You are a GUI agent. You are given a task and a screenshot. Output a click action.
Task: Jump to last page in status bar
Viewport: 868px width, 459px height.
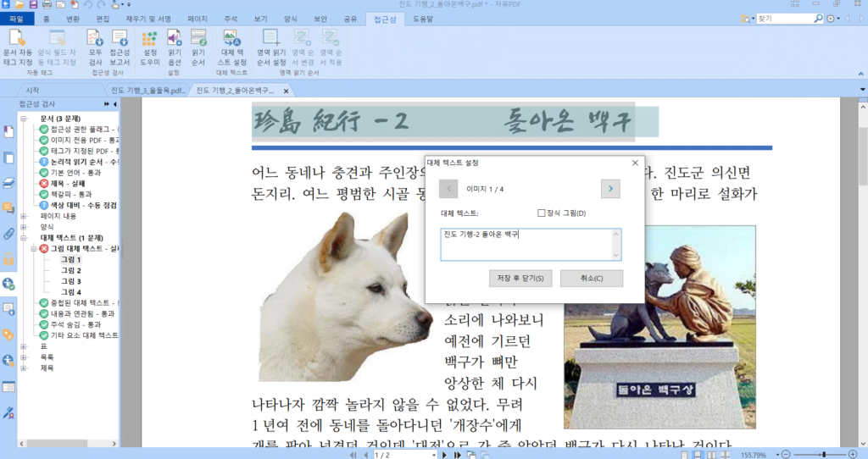(x=458, y=455)
